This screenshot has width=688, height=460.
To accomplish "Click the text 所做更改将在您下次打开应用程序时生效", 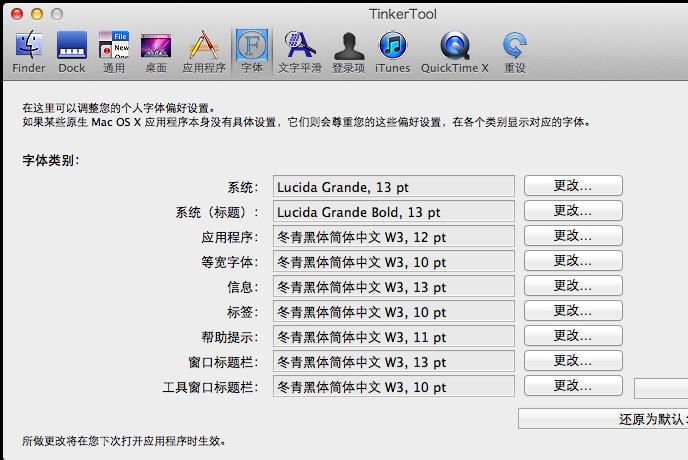I will click(124, 441).
